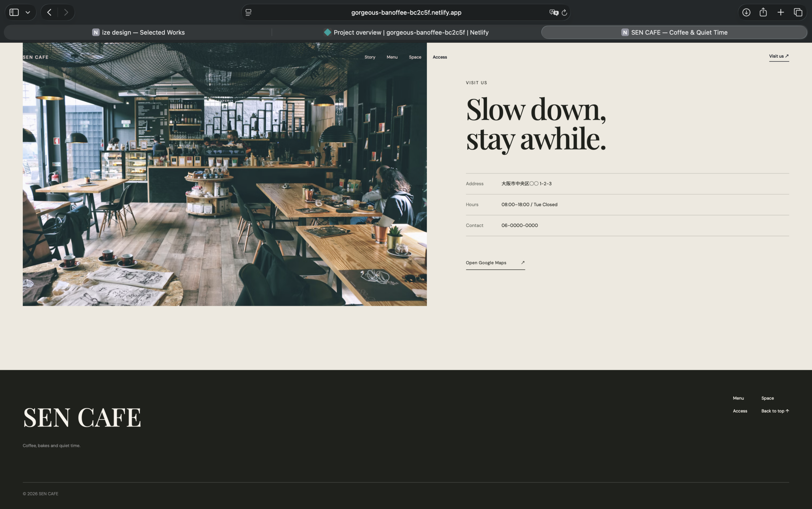Show the tab overview
Viewport: 812px width, 509px height.
coord(798,12)
